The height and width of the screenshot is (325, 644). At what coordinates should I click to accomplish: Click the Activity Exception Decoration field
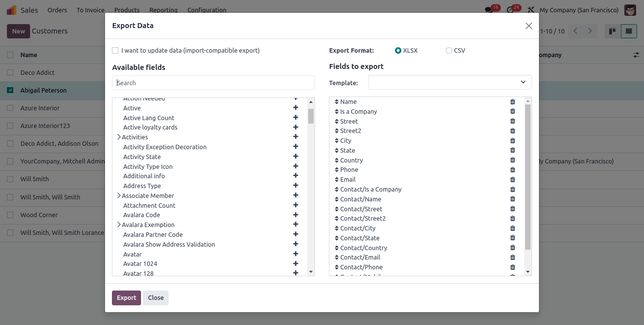tap(165, 147)
